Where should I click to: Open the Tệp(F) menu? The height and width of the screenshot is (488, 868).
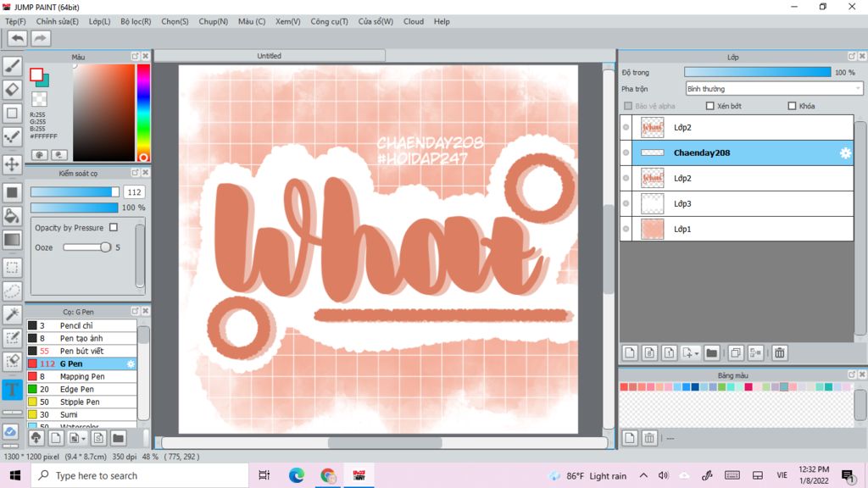[15, 21]
